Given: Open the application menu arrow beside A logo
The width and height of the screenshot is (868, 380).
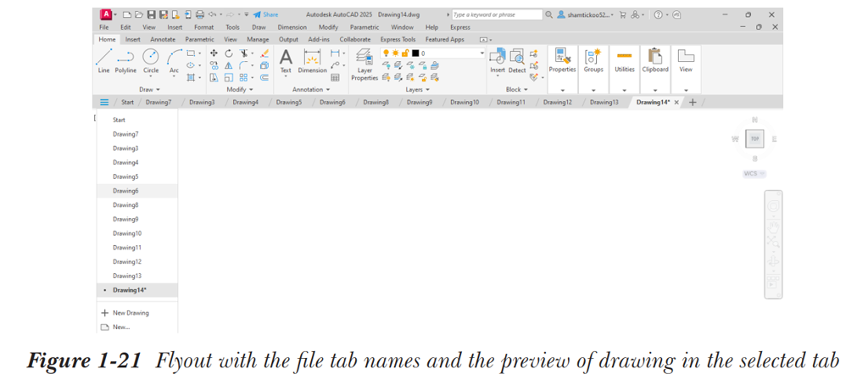Looking at the screenshot, I should pos(115,15).
